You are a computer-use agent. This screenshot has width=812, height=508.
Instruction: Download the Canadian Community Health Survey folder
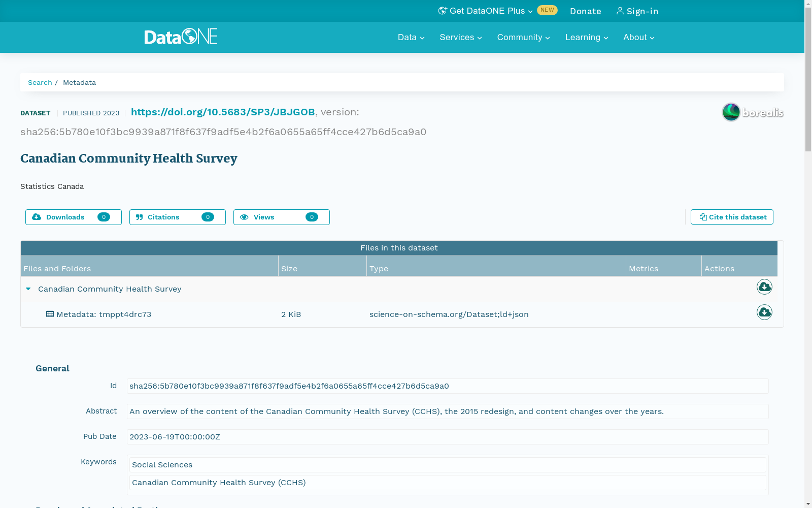(x=764, y=287)
